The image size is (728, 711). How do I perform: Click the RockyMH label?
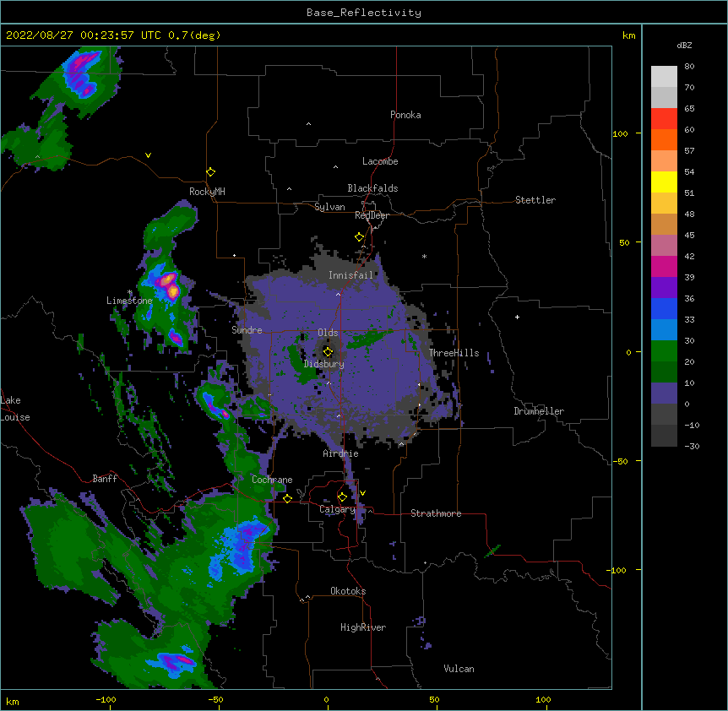click(207, 192)
